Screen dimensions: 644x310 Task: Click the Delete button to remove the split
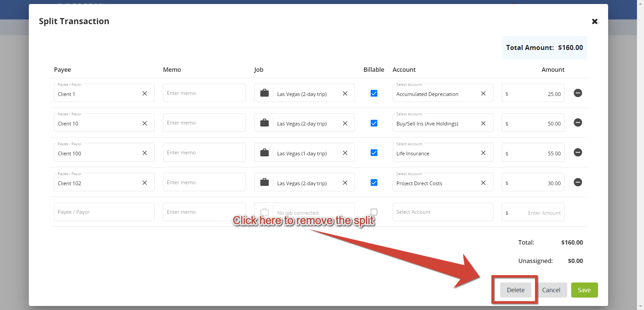[x=516, y=290]
